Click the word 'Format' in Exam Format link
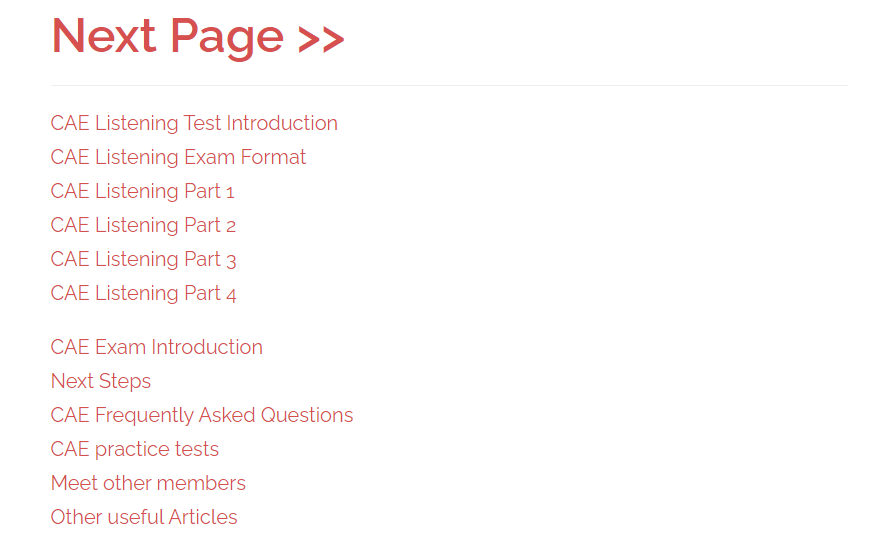Image resolution: width=880 pixels, height=558 pixels. [273, 157]
